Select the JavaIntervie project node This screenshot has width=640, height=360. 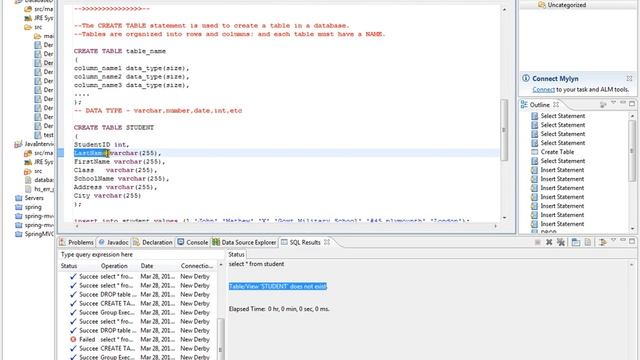click(x=38, y=144)
